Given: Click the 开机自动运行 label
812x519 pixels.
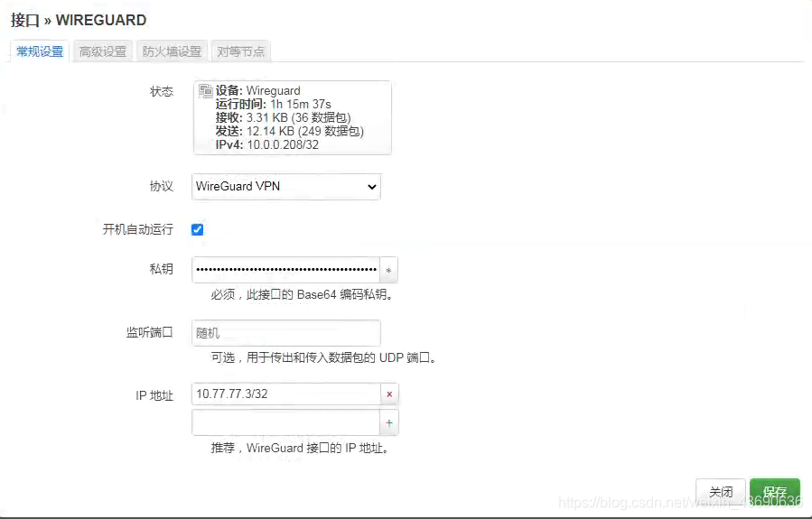Looking at the screenshot, I should (x=138, y=229).
